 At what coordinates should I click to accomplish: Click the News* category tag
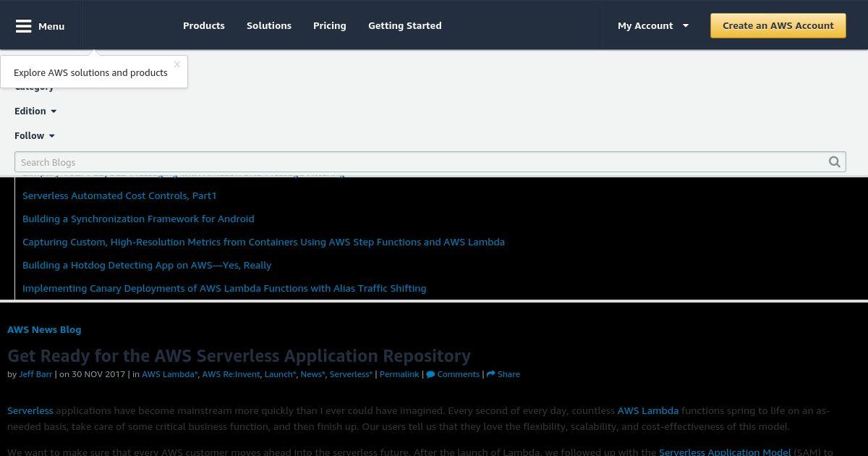pyautogui.click(x=312, y=374)
